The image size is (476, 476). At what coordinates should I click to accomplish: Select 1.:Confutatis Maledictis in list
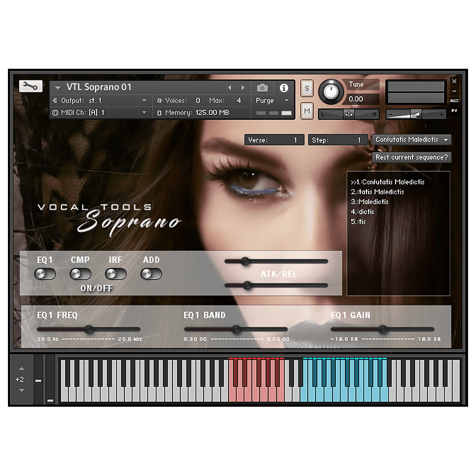coord(387,182)
